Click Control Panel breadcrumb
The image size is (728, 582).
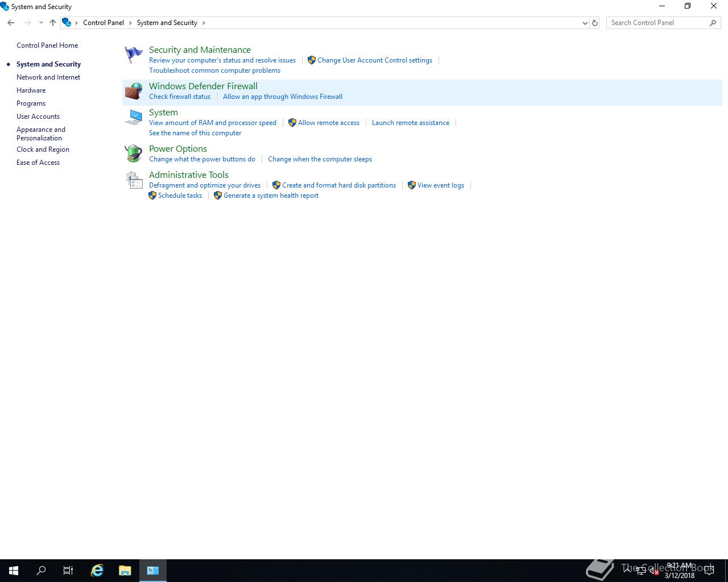pos(104,23)
